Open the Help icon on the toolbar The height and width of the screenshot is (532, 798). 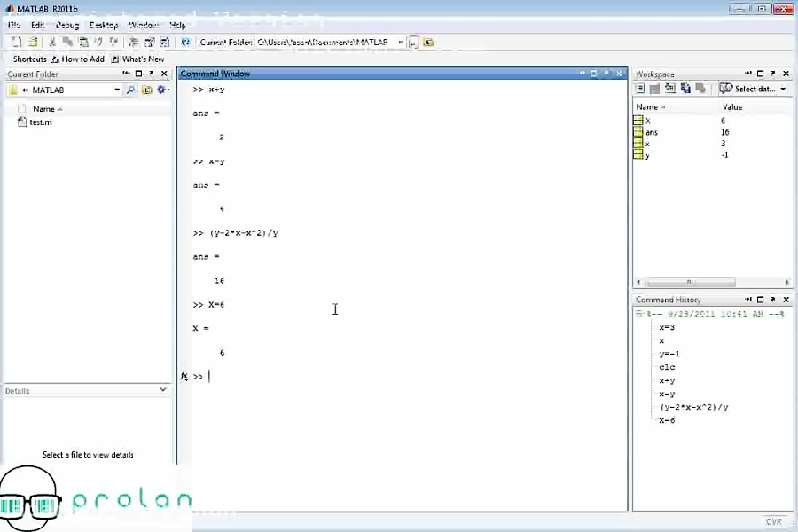186,41
